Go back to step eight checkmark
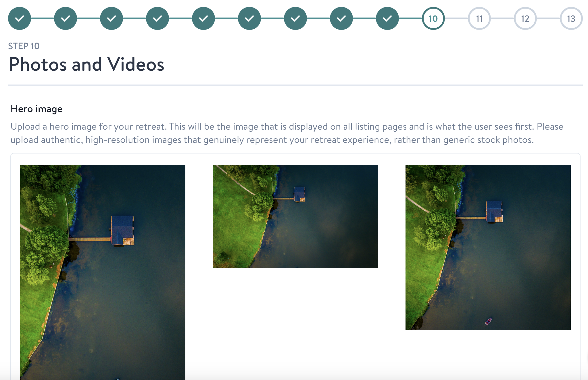The image size is (588, 380). click(x=341, y=18)
